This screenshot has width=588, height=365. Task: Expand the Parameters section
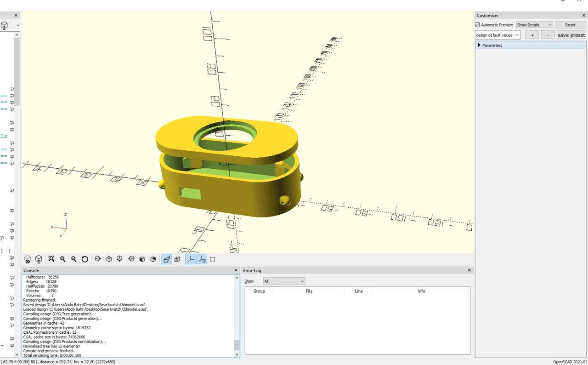coord(479,45)
